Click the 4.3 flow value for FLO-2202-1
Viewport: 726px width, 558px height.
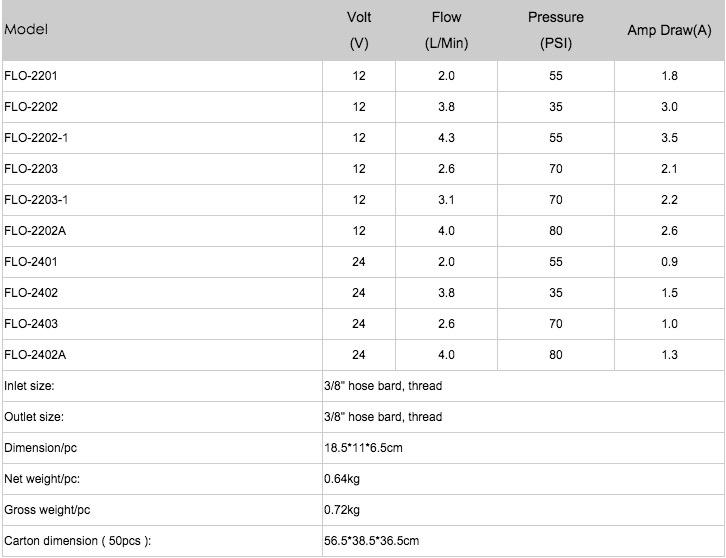[446, 138]
